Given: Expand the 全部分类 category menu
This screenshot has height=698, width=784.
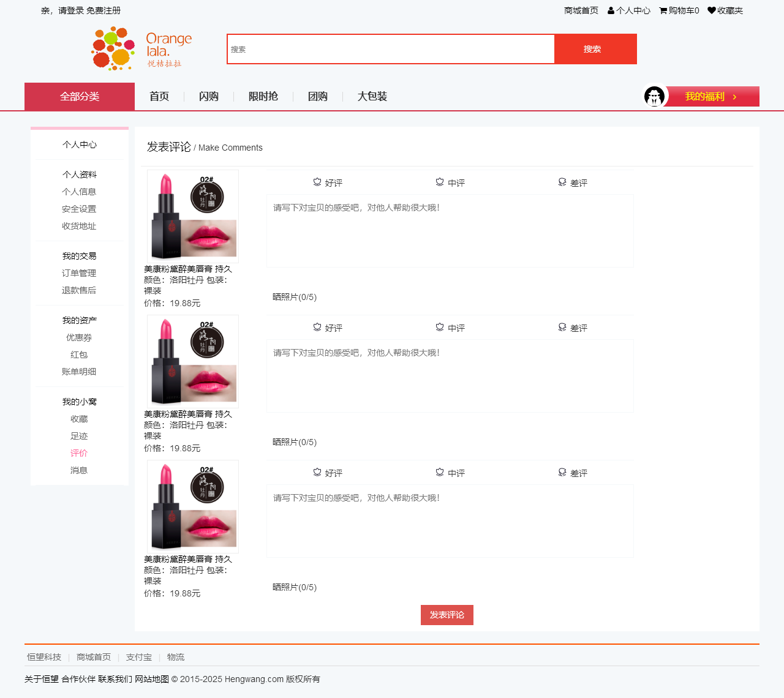Looking at the screenshot, I should pyautogui.click(x=80, y=97).
